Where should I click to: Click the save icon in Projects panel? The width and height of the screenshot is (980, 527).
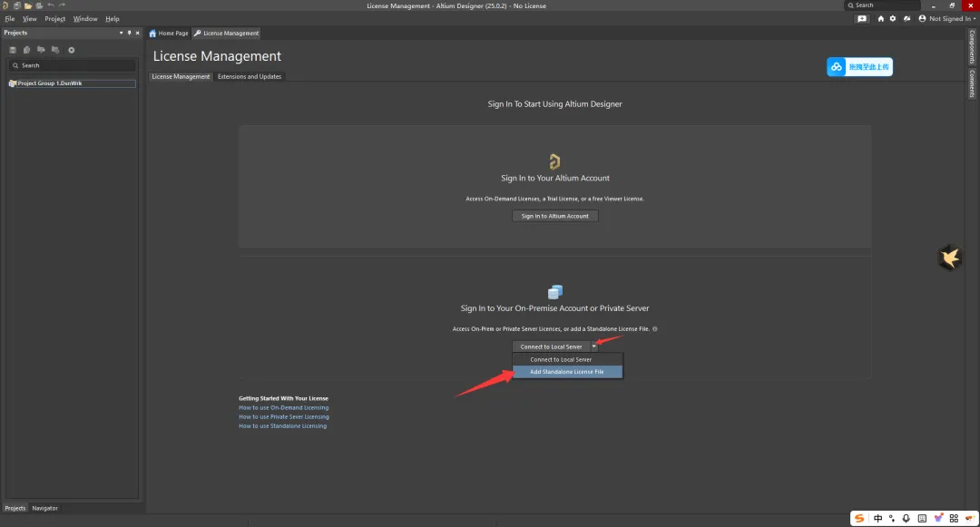click(x=13, y=50)
